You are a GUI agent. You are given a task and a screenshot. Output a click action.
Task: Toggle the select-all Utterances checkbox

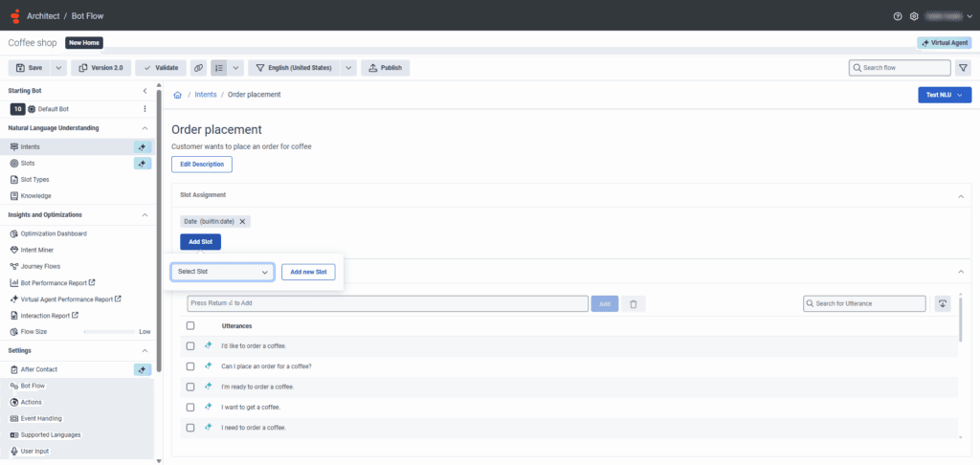pyautogui.click(x=190, y=326)
